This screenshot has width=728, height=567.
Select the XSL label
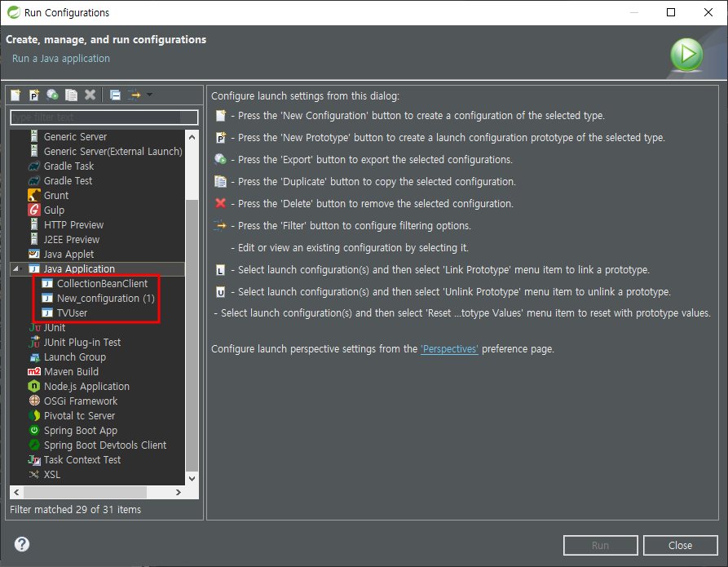(52, 475)
